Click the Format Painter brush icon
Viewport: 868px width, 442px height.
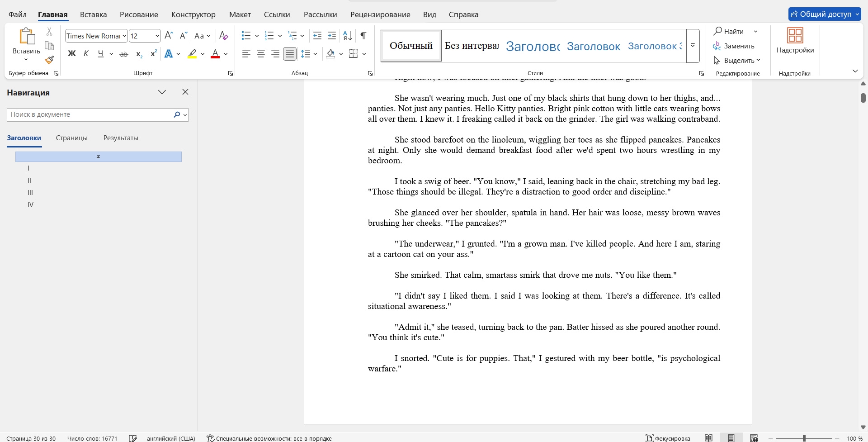[49, 60]
